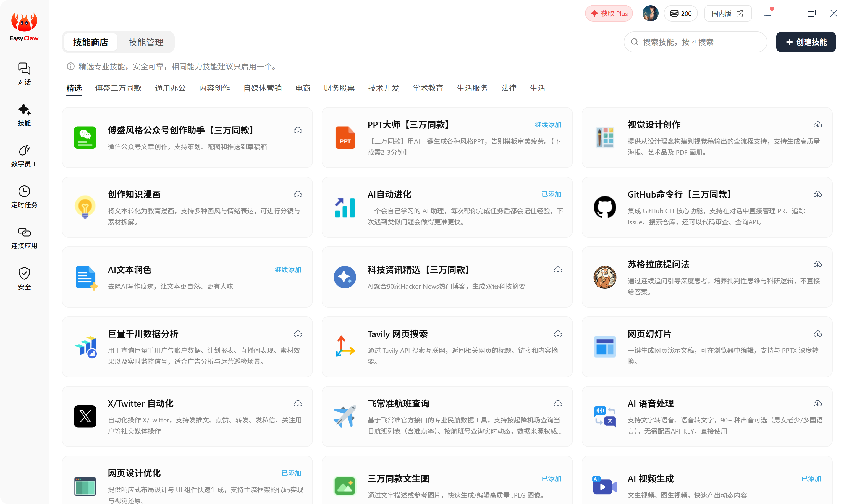849x504 pixels.
Task: Select the 生活服务 category
Action: (x=472, y=88)
